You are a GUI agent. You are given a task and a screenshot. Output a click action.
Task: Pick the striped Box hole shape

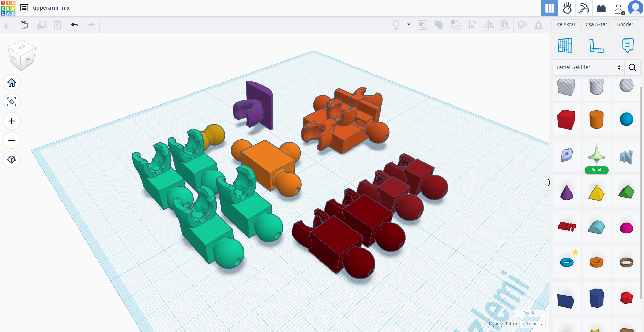[x=566, y=87]
